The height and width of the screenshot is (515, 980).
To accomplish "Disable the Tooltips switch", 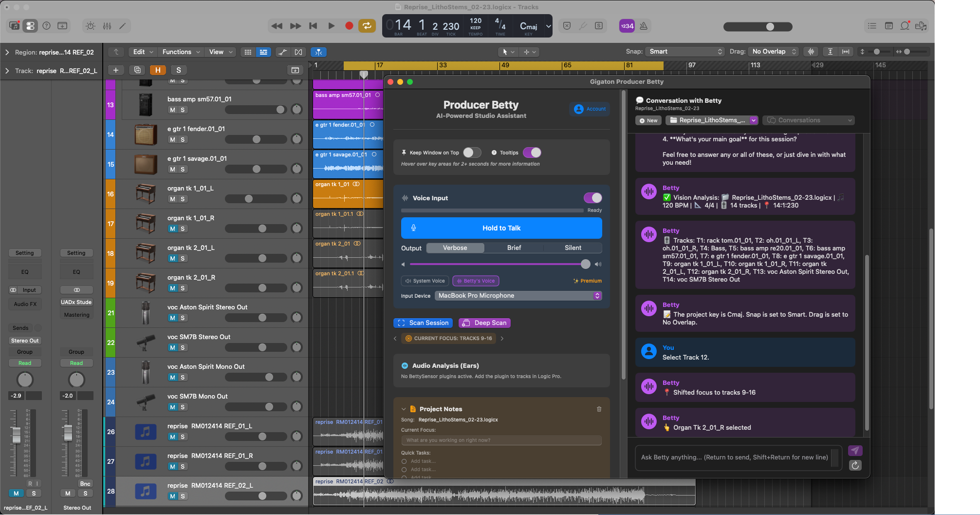I will click(x=532, y=153).
